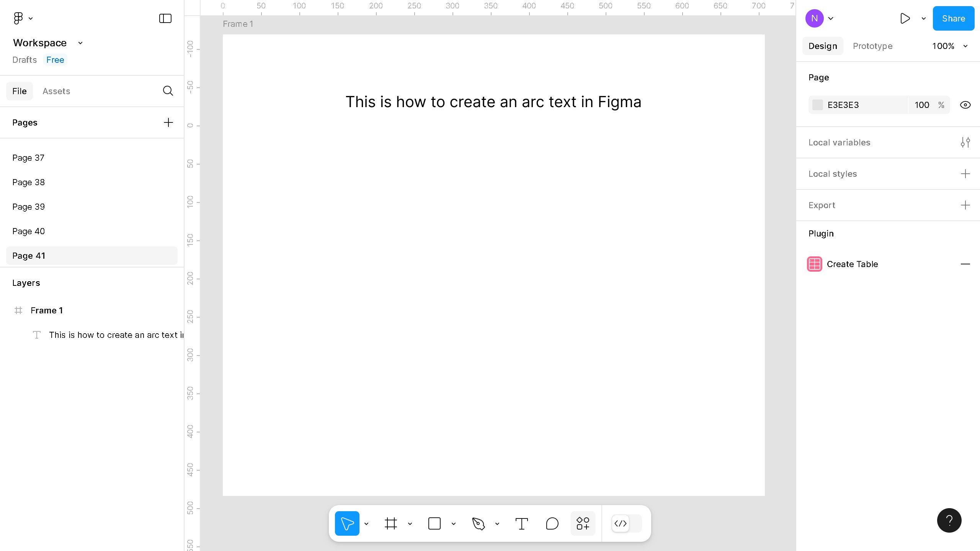Click the page background color swatch
This screenshot has height=551, width=980.
tap(818, 104)
